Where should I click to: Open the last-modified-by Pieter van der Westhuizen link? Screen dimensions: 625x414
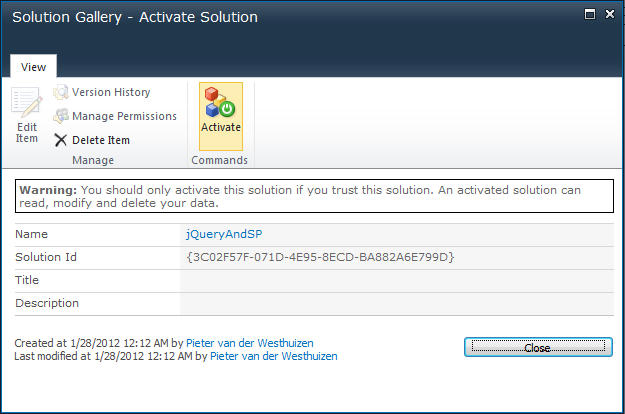tap(273, 356)
